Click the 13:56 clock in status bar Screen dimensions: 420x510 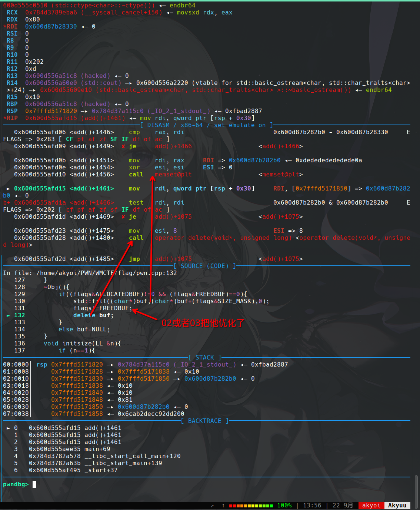pos(312,506)
